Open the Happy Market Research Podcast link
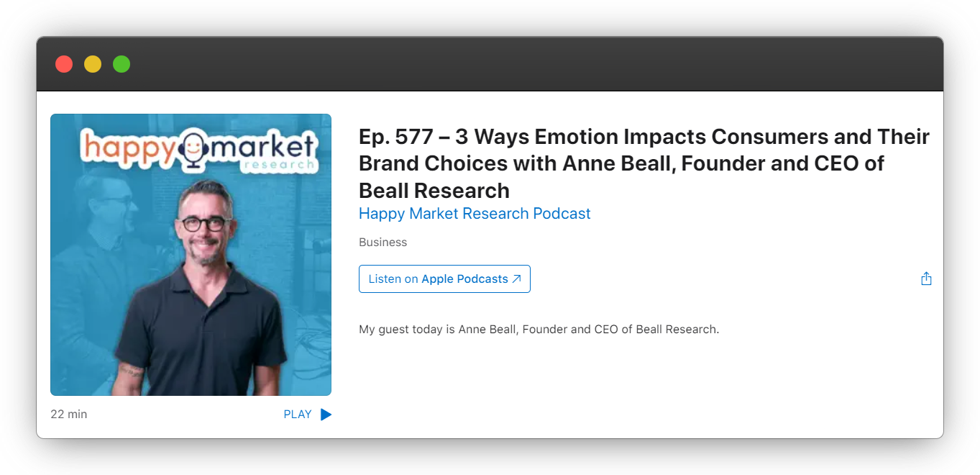 click(x=475, y=213)
